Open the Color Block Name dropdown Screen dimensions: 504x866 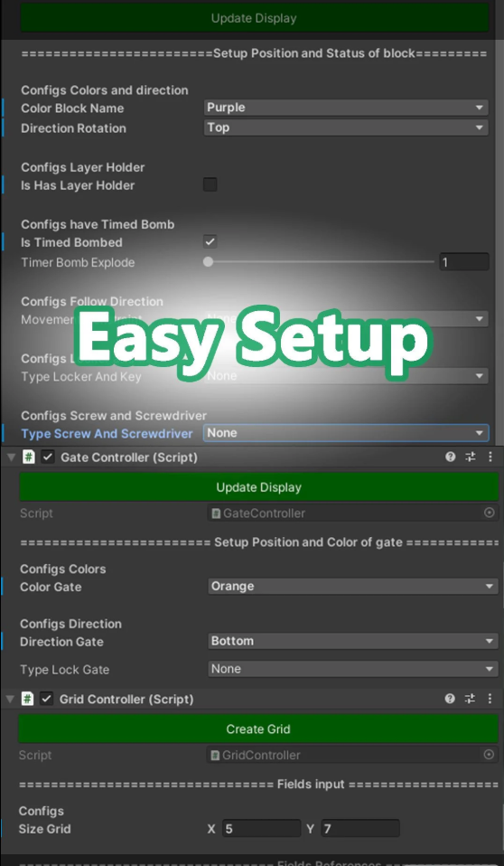click(x=346, y=108)
